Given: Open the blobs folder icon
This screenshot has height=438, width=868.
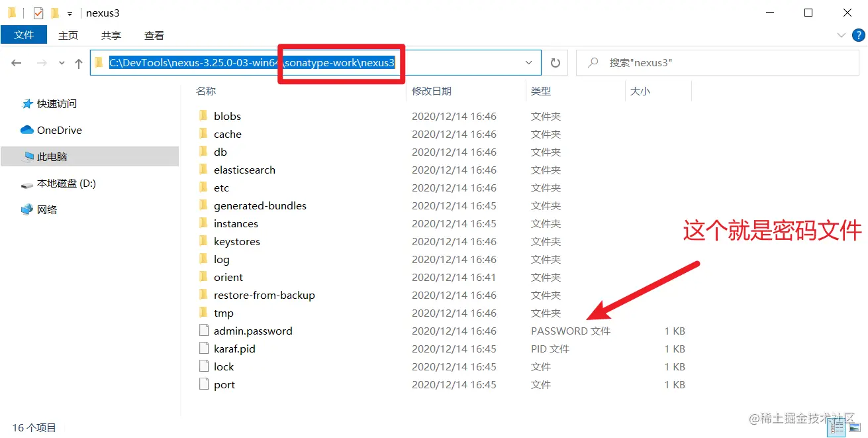Looking at the screenshot, I should [x=203, y=116].
